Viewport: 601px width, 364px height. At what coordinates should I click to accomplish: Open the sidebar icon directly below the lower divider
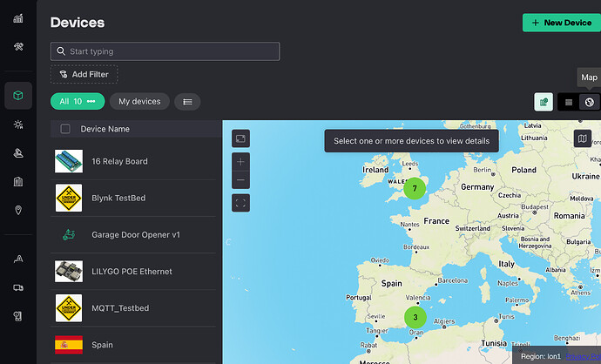[18, 259]
